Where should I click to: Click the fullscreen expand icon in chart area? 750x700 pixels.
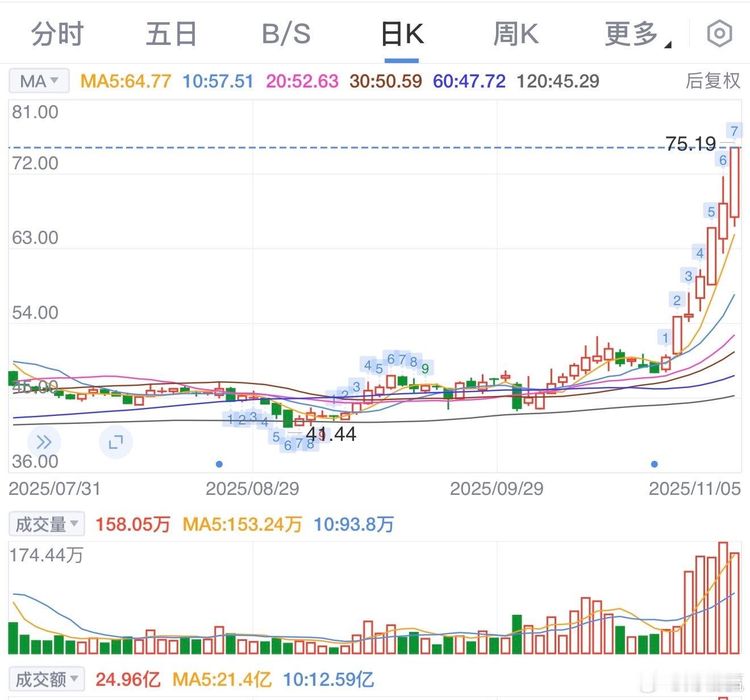[116, 441]
